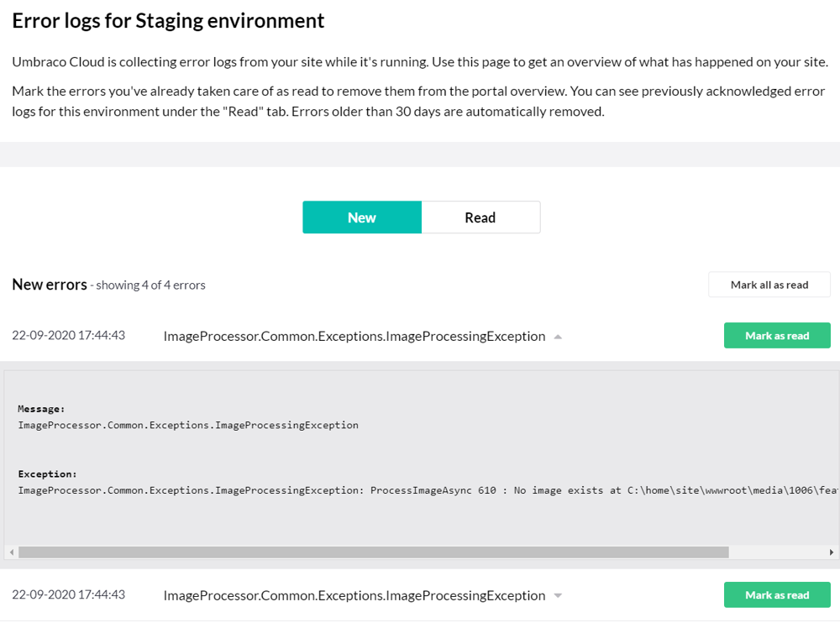This screenshot has width=840, height=628.
Task: Click the second ImageProcessingException error title
Action: point(354,595)
